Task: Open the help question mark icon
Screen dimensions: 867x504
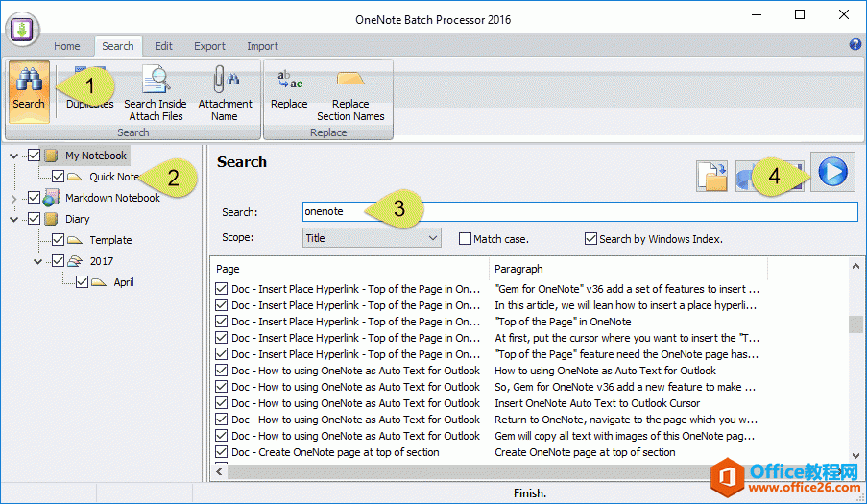Action: coord(855,45)
